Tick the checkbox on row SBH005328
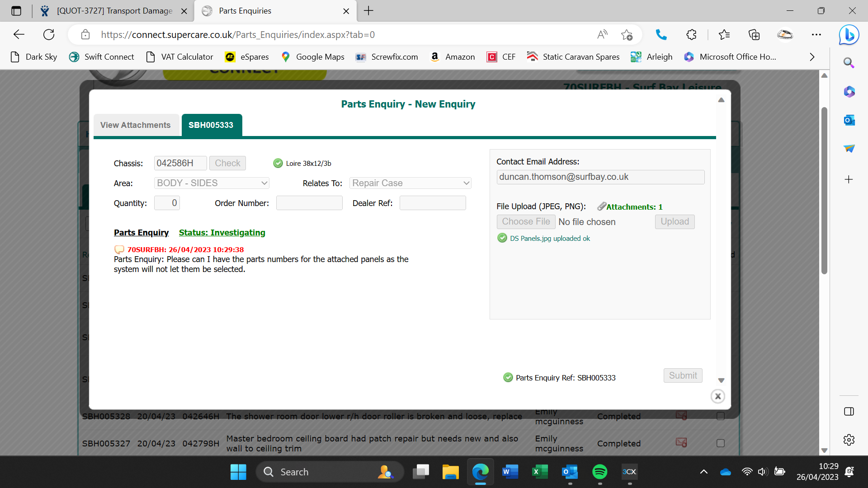868x488 pixels. coord(721,416)
